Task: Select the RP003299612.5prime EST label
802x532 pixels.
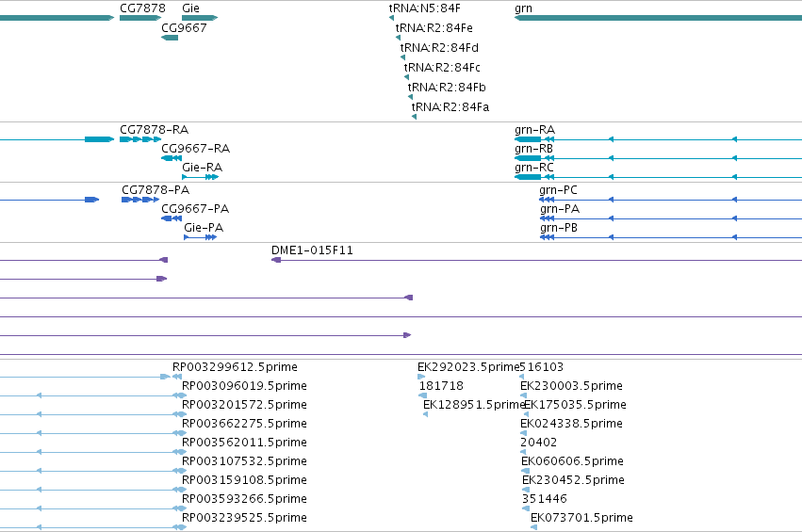Action: pos(235,367)
